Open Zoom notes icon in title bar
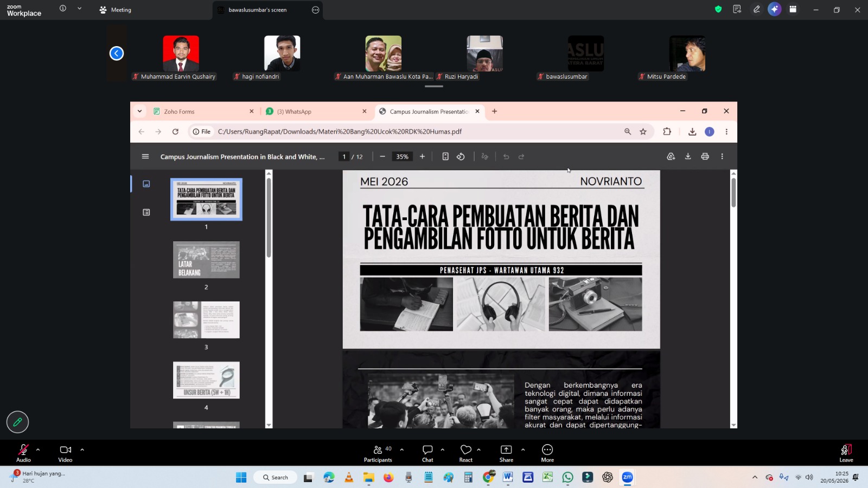The image size is (868, 488). (x=737, y=9)
